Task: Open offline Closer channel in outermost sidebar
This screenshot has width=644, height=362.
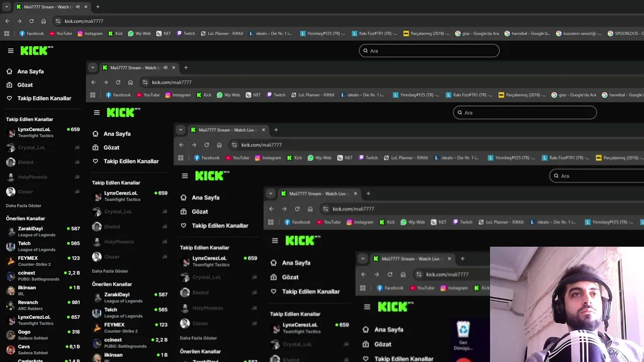Action: coord(43,192)
